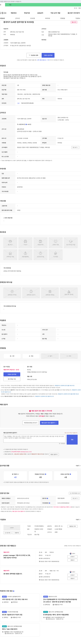Click the 거짓구인광고 신고 button
The height and width of the screenshot is (644, 81).
tap(75, 493)
